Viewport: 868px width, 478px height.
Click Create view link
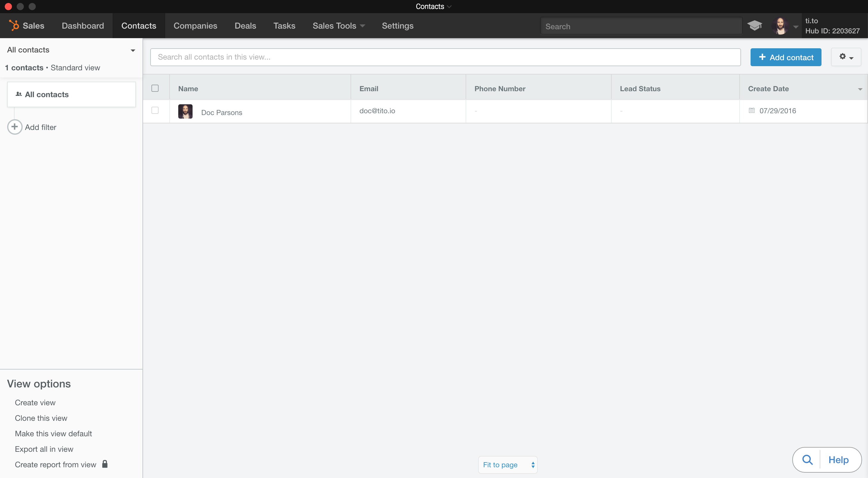35,403
